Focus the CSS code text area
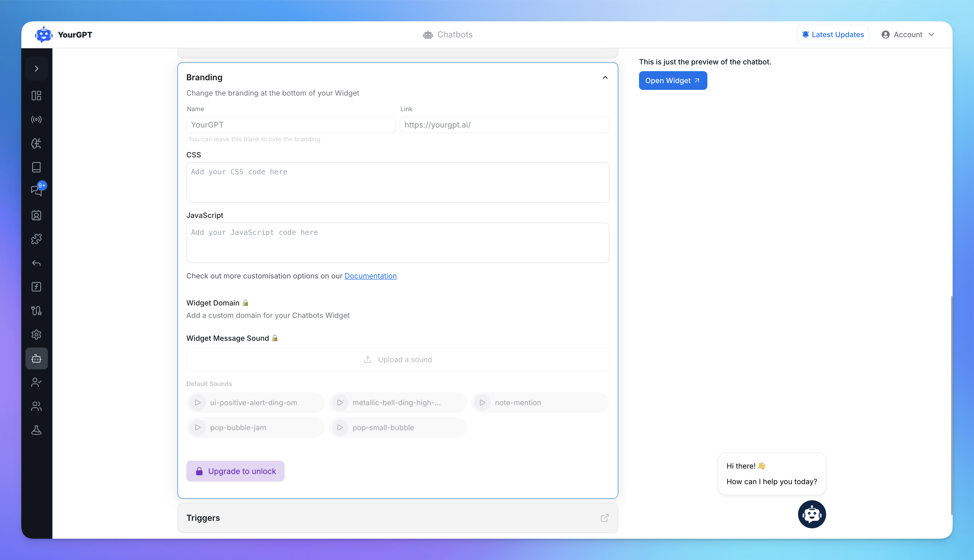The image size is (974, 560). tap(398, 182)
